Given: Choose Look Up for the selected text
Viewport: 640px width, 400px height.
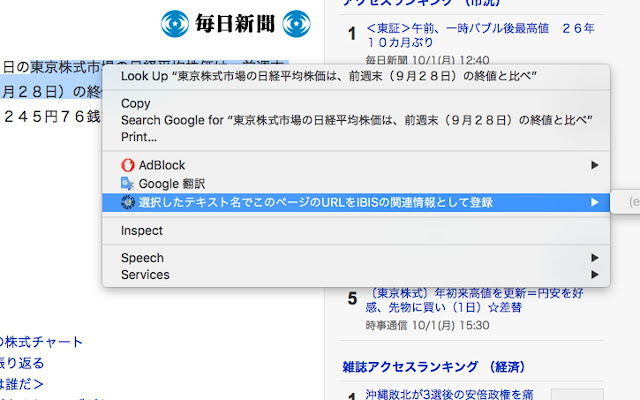Looking at the screenshot, I should (x=356, y=76).
